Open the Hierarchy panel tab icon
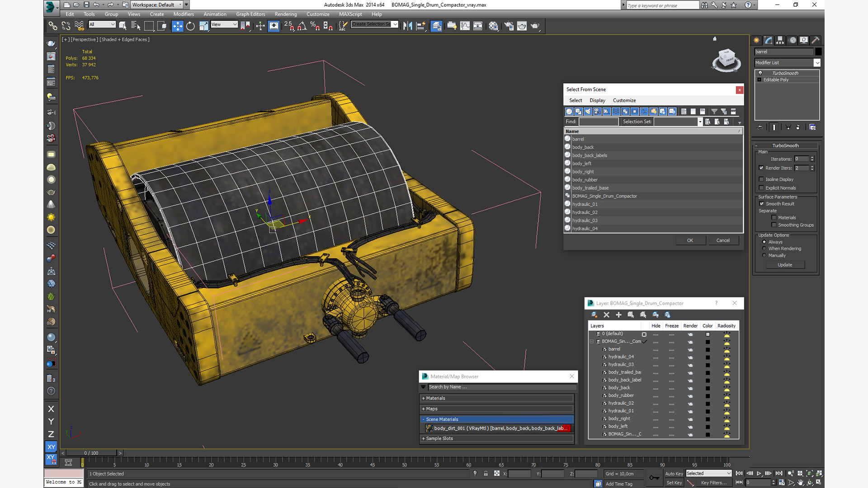Screen dimensions: 868x488 point(780,40)
